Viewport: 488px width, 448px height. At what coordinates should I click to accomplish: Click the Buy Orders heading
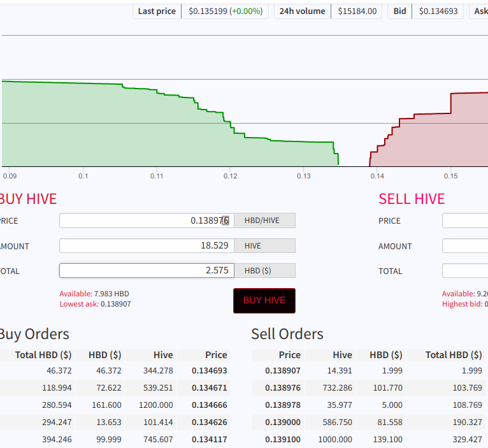[34, 334]
